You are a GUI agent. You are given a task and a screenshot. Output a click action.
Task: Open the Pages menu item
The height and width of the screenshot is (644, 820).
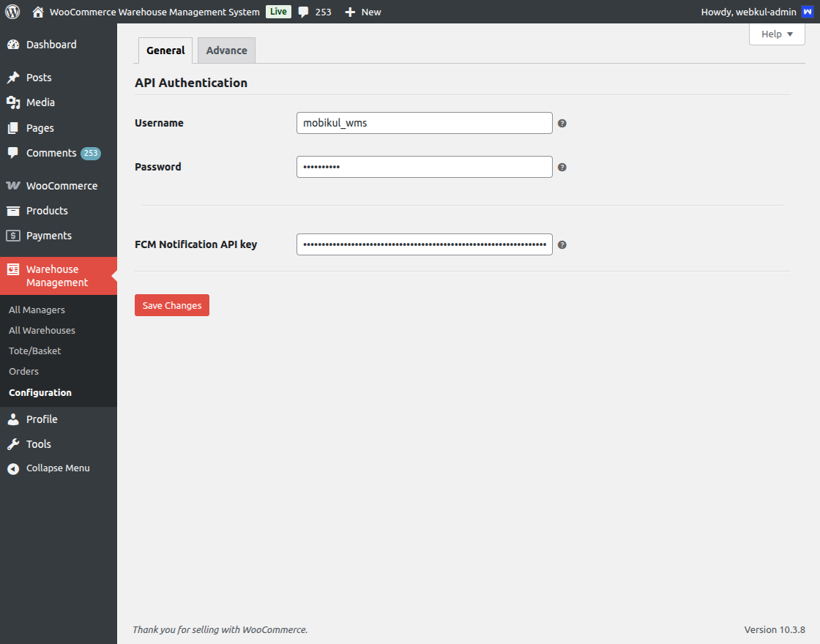pos(40,128)
